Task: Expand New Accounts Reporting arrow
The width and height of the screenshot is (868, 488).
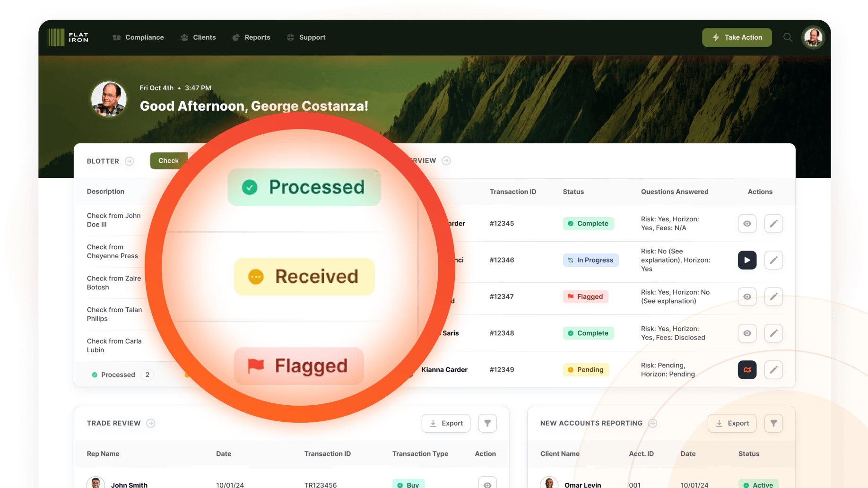Action: [652, 423]
